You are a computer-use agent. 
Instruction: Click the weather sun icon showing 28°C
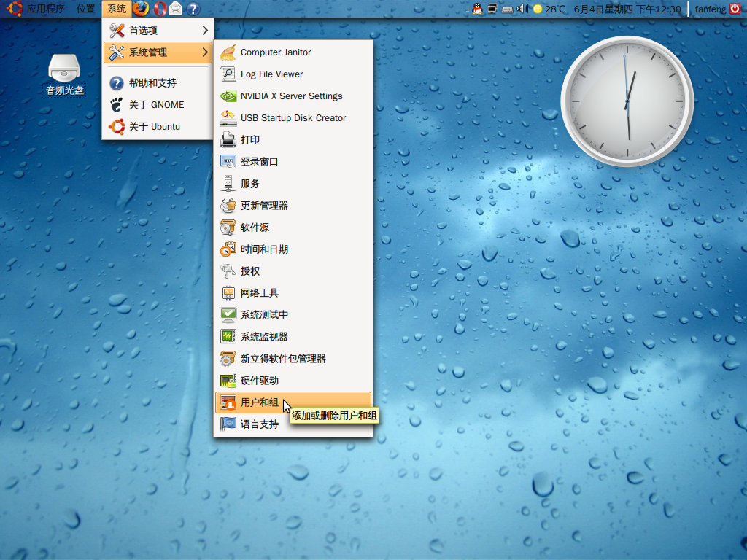click(538, 9)
